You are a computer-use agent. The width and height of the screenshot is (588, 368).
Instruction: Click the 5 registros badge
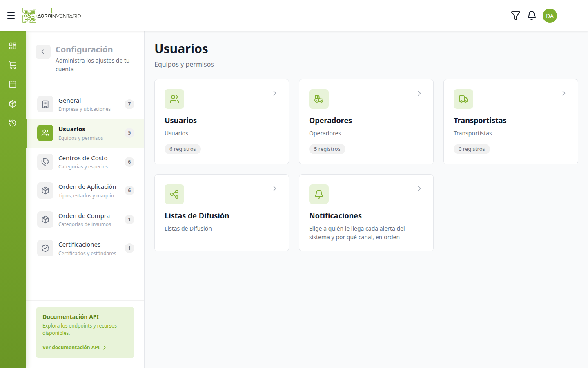327,149
